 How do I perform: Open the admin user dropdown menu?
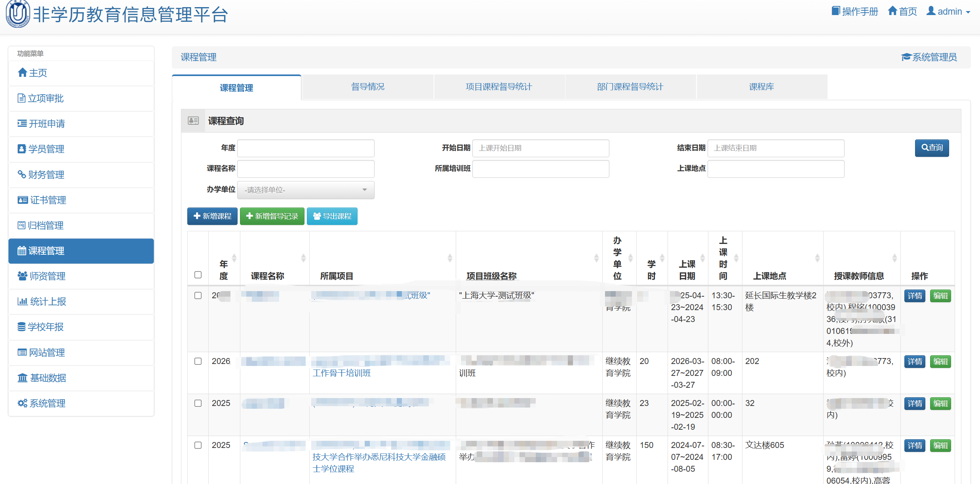pos(948,11)
